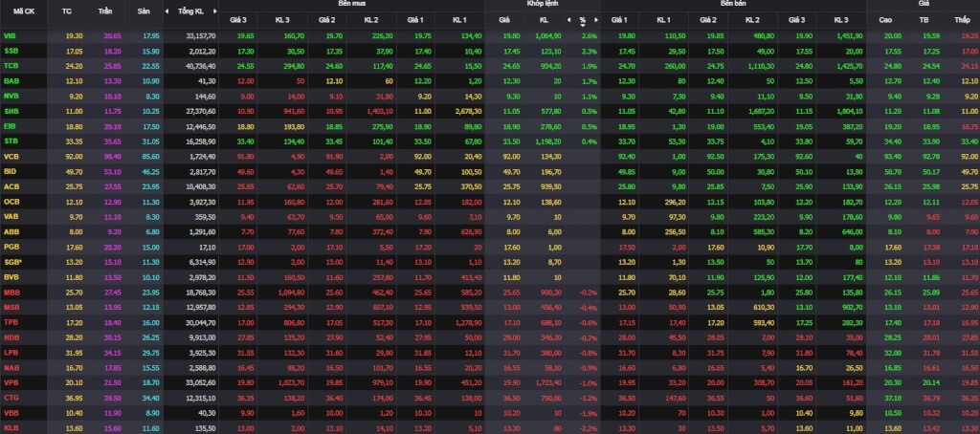Click TPB total volume 30,044,70
Screen dimensions: 980x434
click(x=201, y=322)
